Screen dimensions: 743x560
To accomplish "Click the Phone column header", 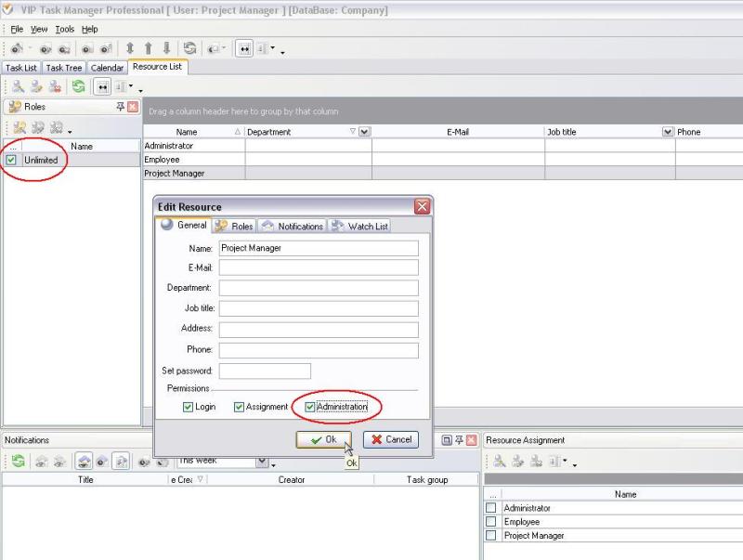I will (709, 132).
